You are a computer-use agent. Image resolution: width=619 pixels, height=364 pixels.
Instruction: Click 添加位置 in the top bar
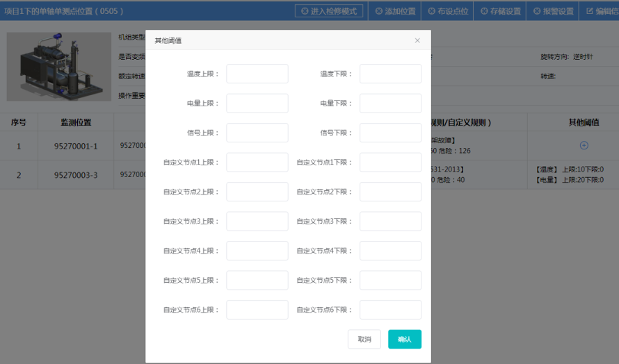click(395, 11)
